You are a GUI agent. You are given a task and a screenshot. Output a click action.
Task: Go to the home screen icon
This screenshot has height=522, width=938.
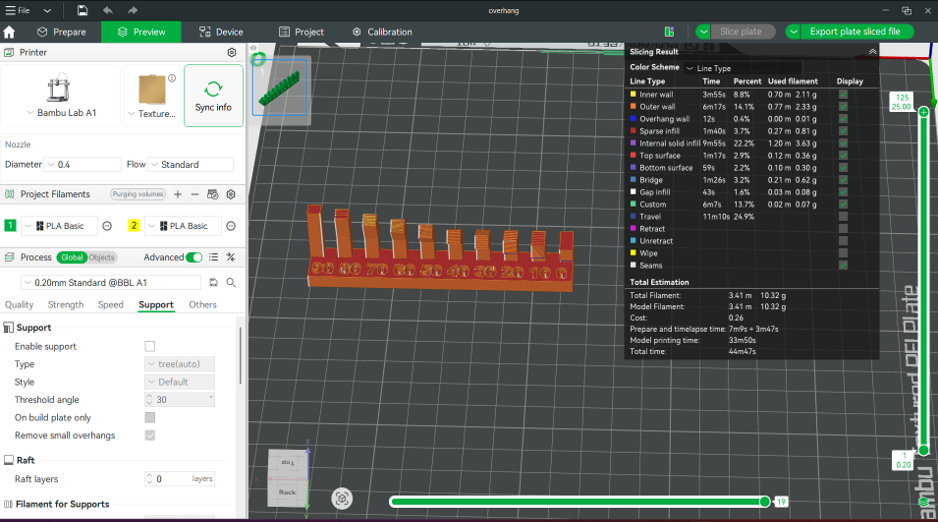point(9,32)
